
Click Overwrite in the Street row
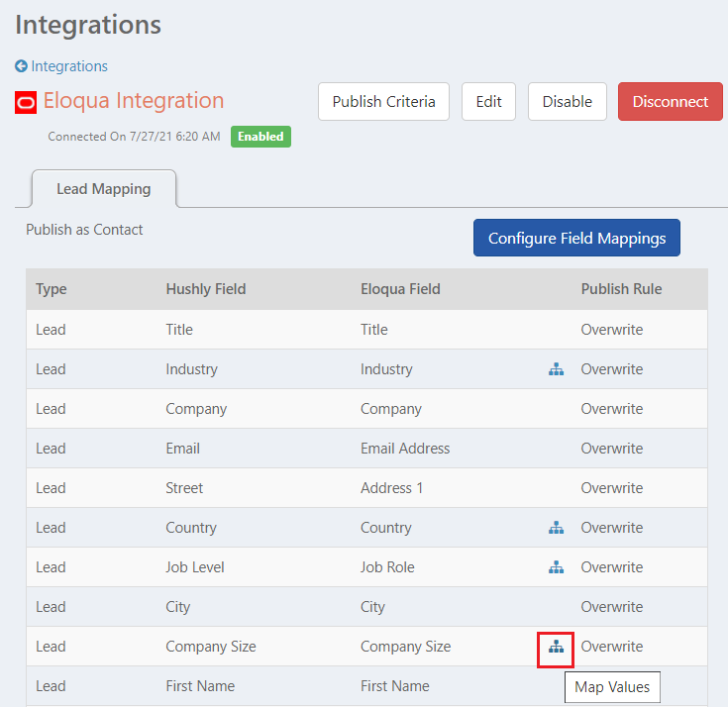pos(612,488)
